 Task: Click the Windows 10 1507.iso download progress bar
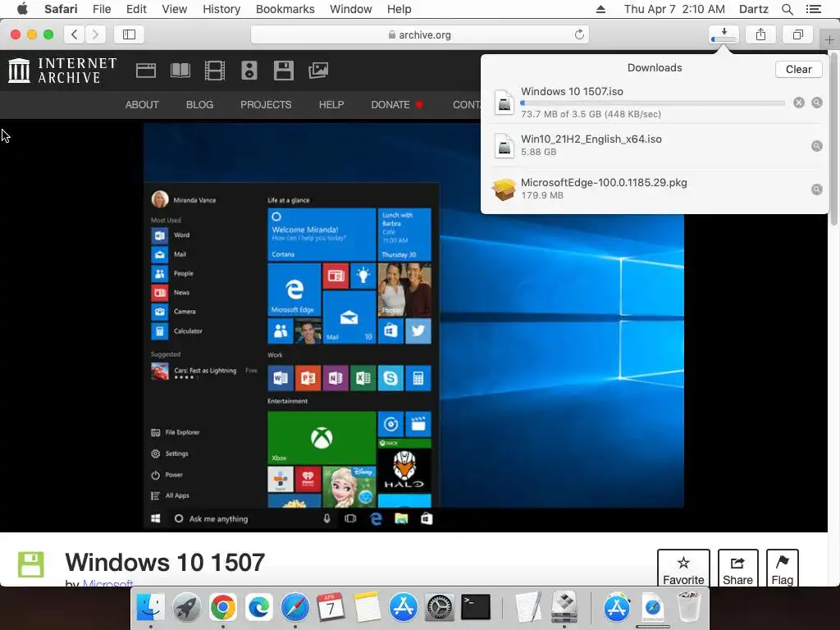pyautogui.click(x=652, y=103)
